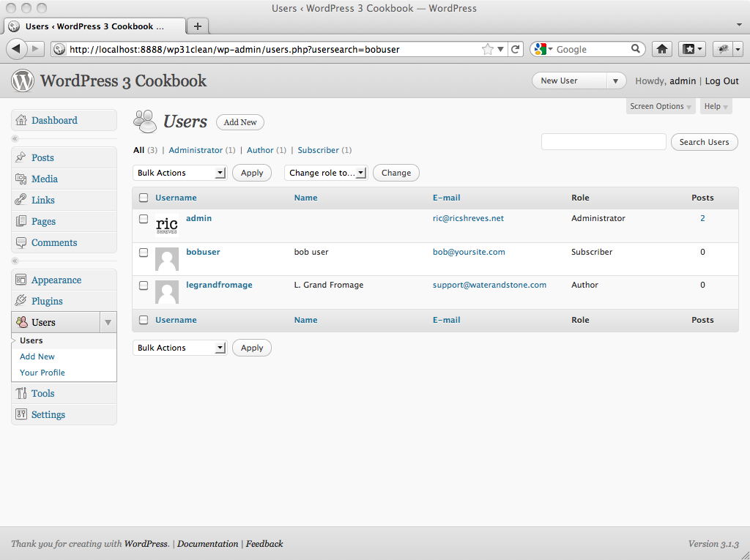Click the Users menu people icon
Image resolution: width=750 pixels, height=560 pixels.
tap(21, 322)
